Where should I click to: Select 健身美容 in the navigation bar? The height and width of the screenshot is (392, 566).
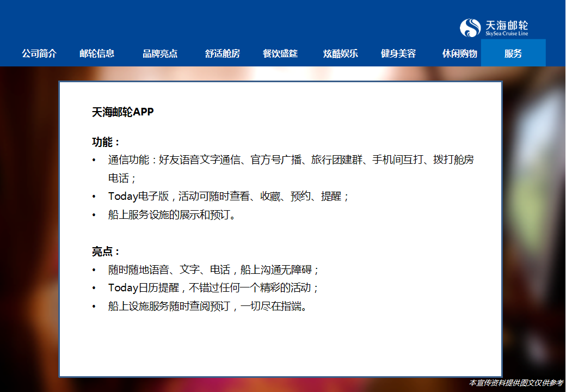tap(398, 53)
